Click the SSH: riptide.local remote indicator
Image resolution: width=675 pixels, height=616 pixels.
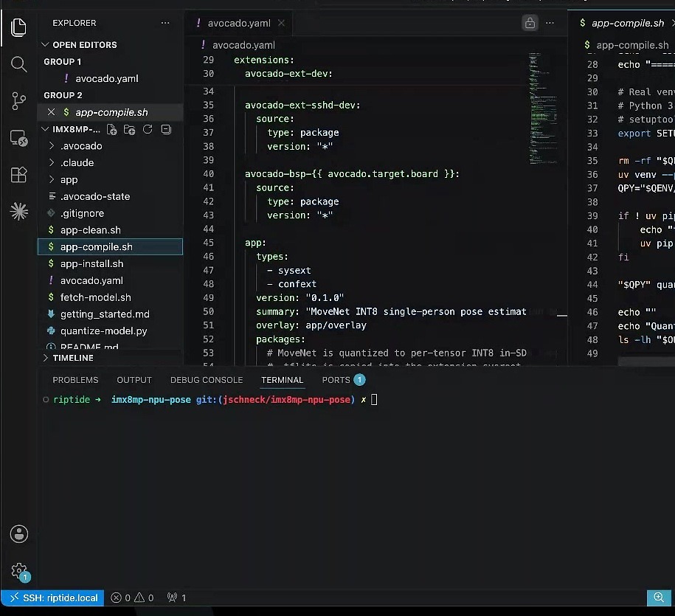pyautogui.click(x=53, y=598)
